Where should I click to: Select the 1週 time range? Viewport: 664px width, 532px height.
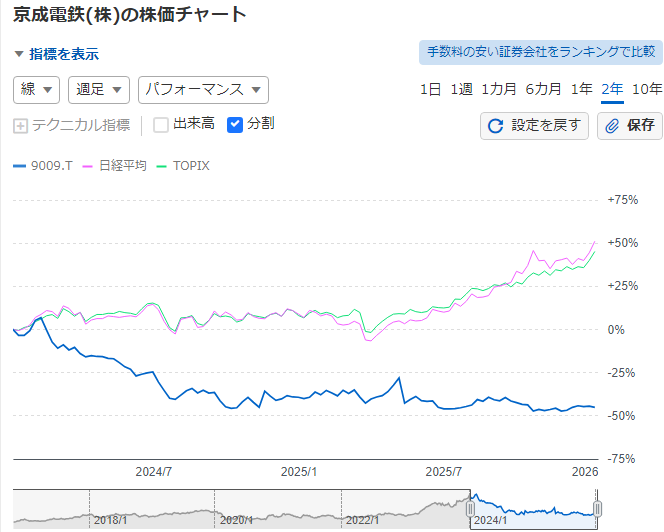(461, 89)
